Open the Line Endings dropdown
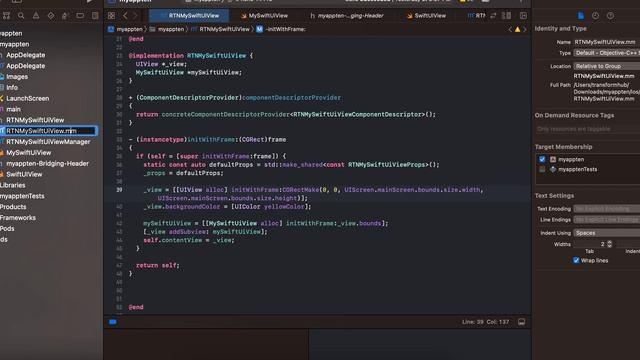640x360 pixels. pos(607,220)
